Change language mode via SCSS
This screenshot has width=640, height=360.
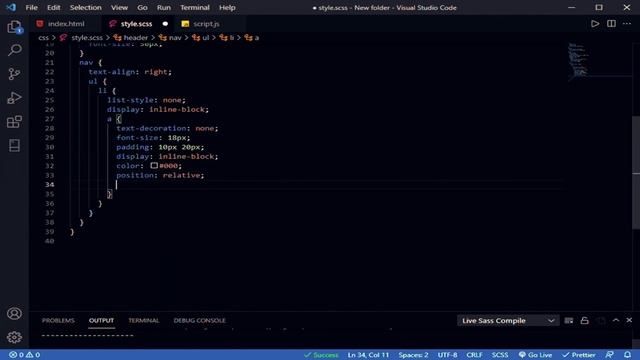coord(500,355)
